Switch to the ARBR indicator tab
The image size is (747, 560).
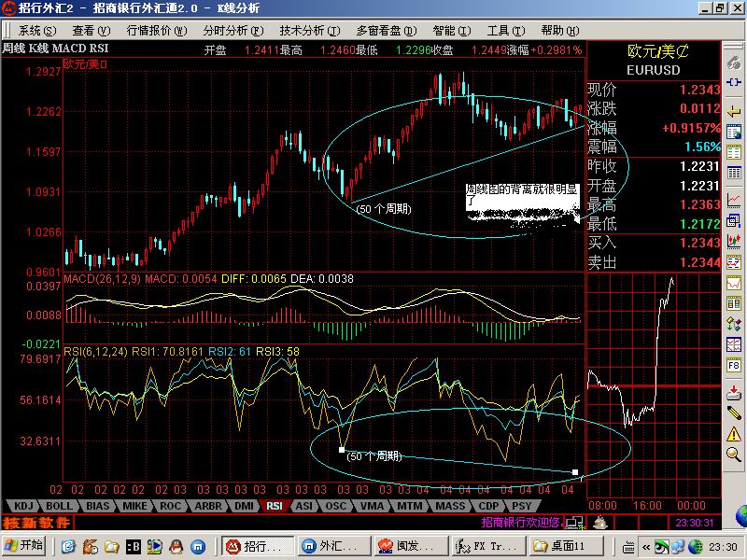tap(207, 506)
